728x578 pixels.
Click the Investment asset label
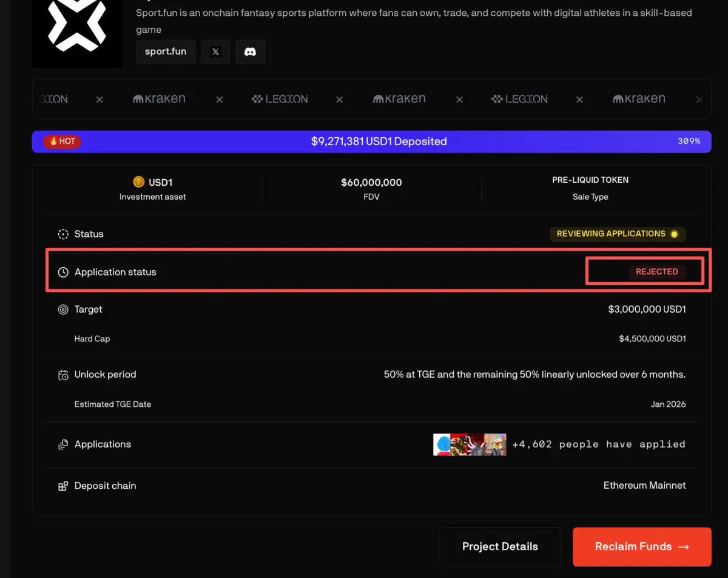153,197
